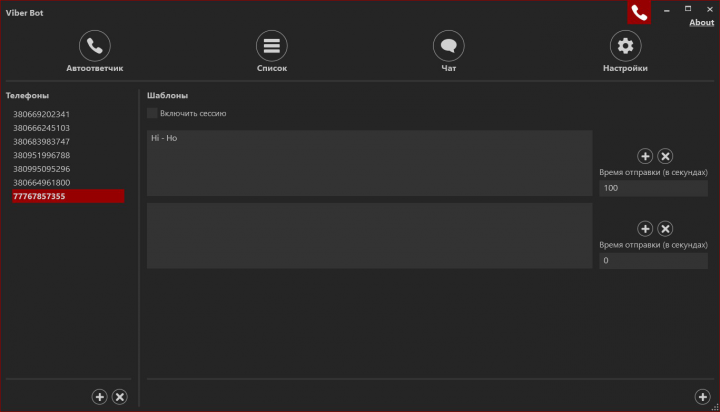The width and height of the screenshot is (720, 412).
Task: Select highlighted phone 77767857355
Action: tap(68, 196)
